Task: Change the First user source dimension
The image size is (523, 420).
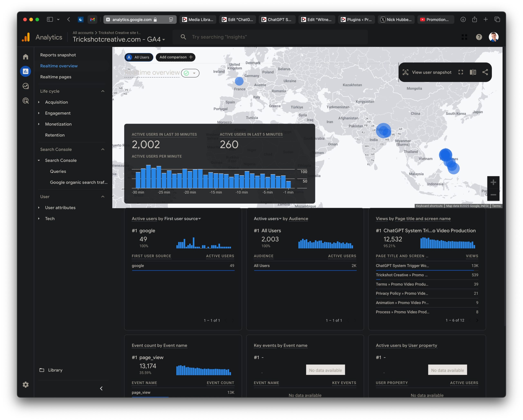Action: click(183, 219)
